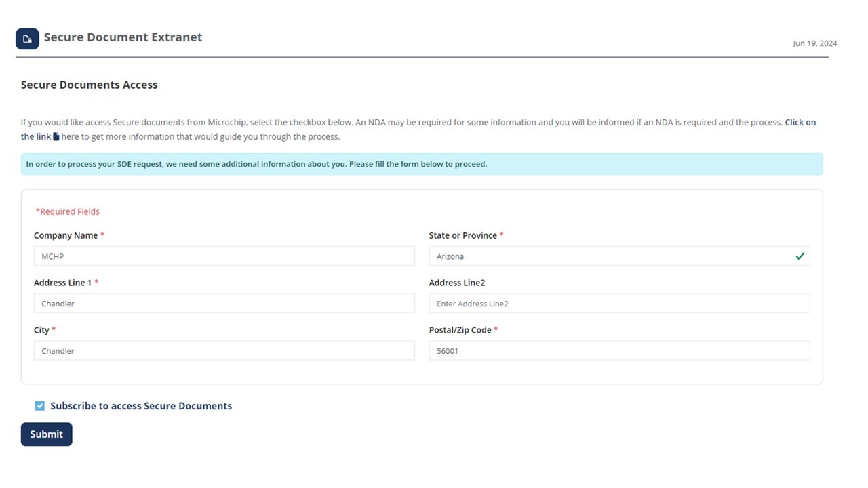Viewport: 868px width, 488px height.
Task: Click the Subscribe to access Secure Documents label
Action: (x=141, y=405)
